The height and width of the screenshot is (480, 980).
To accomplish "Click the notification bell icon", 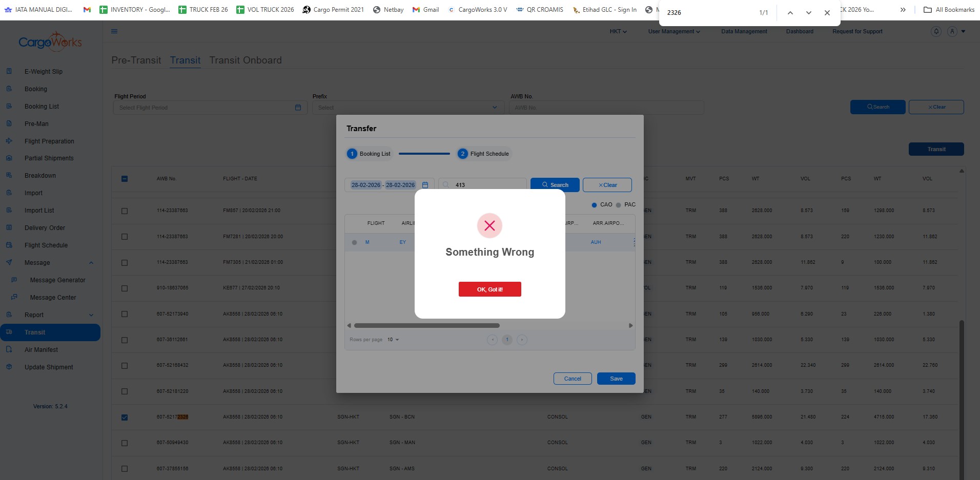I will coord(936,31).
